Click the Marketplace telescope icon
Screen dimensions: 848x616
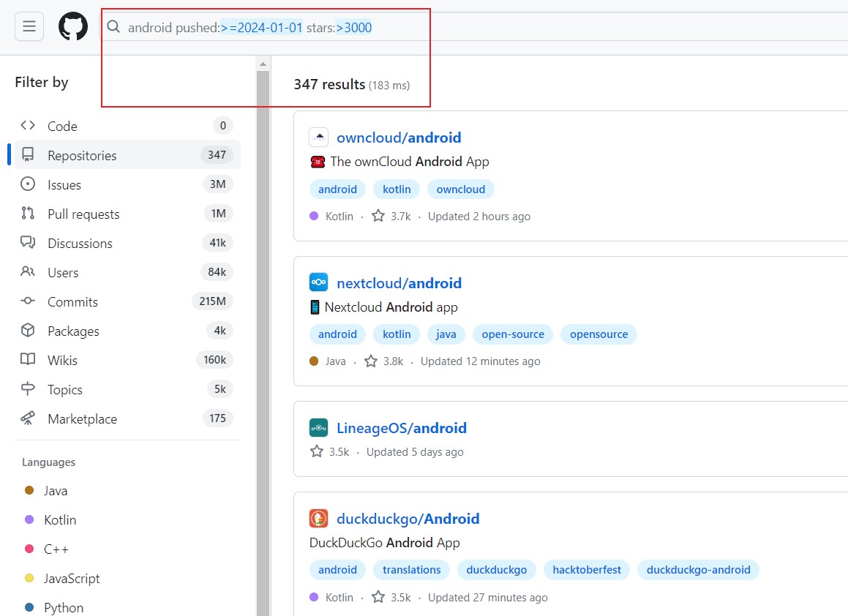pos(28,418)
